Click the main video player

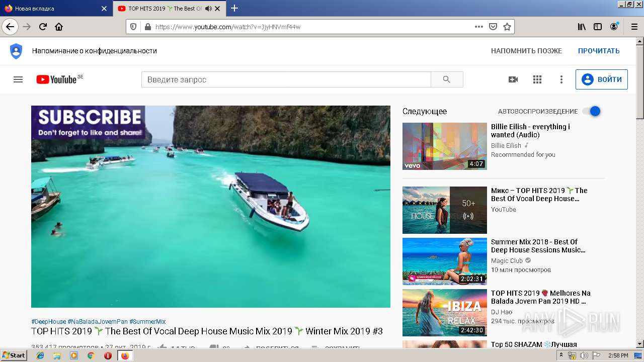pos(211,207)
